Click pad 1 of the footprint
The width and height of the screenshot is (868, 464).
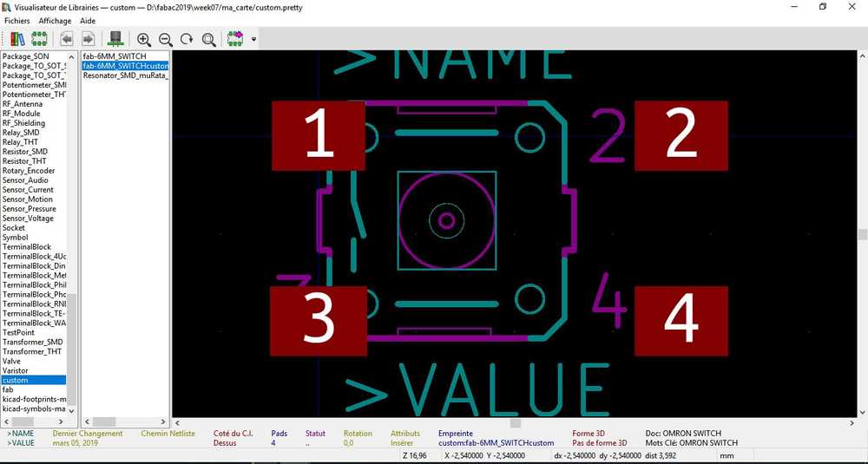[x=319, y=135]
